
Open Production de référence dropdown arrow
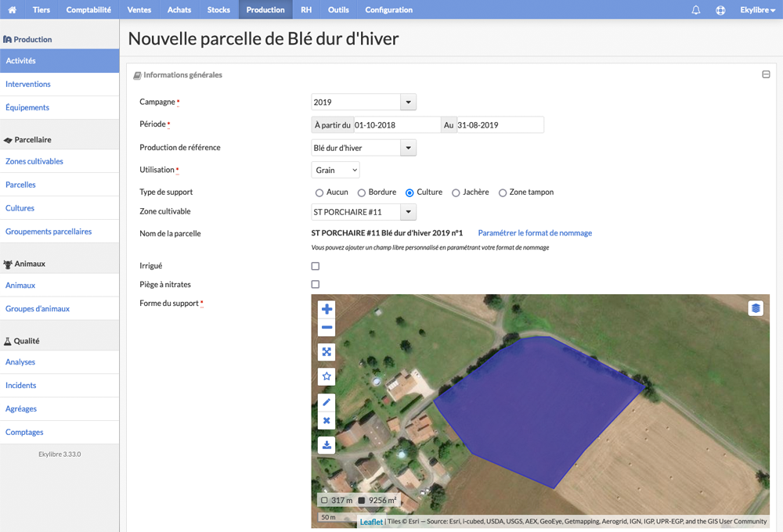coord(408,148)
